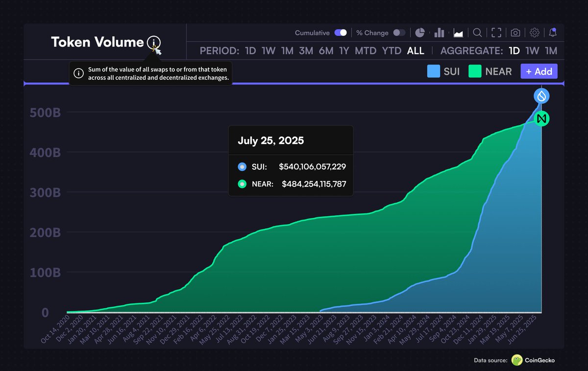Click the SUI legend label

point(452,71)
